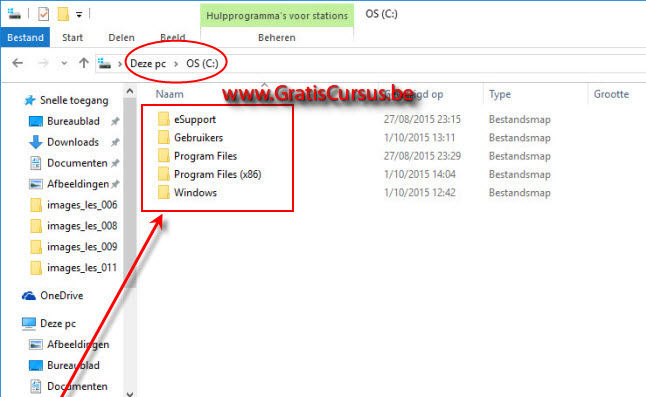Click chevron between Deze pc and OS (C:)

[176, 63]
